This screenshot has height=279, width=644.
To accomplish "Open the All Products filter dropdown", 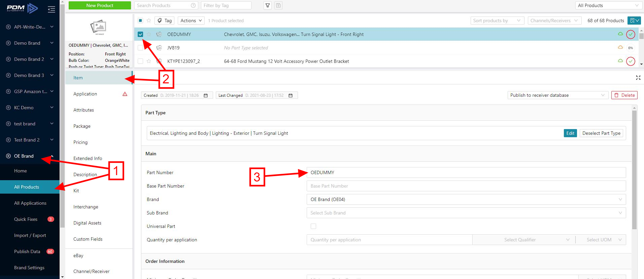I will [608, 5].
